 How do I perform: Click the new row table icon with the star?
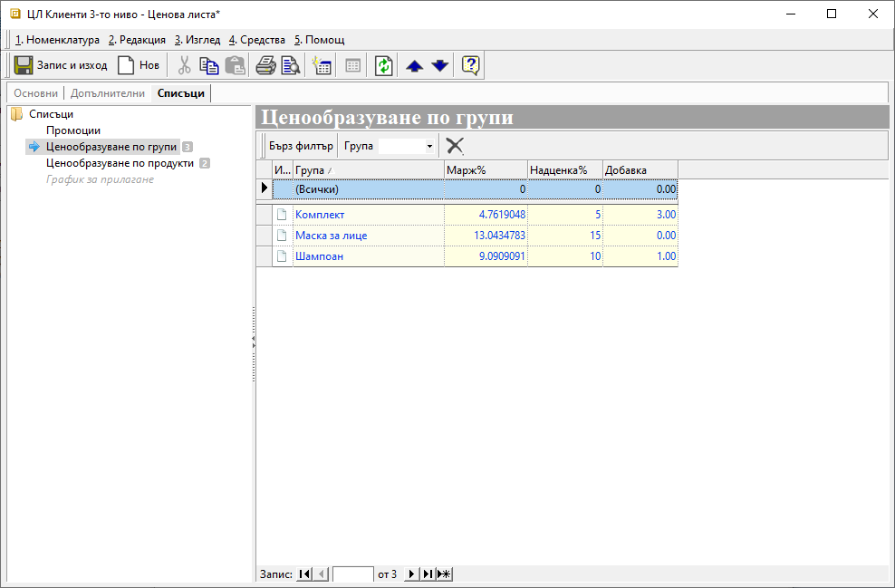tap(322, 65)
